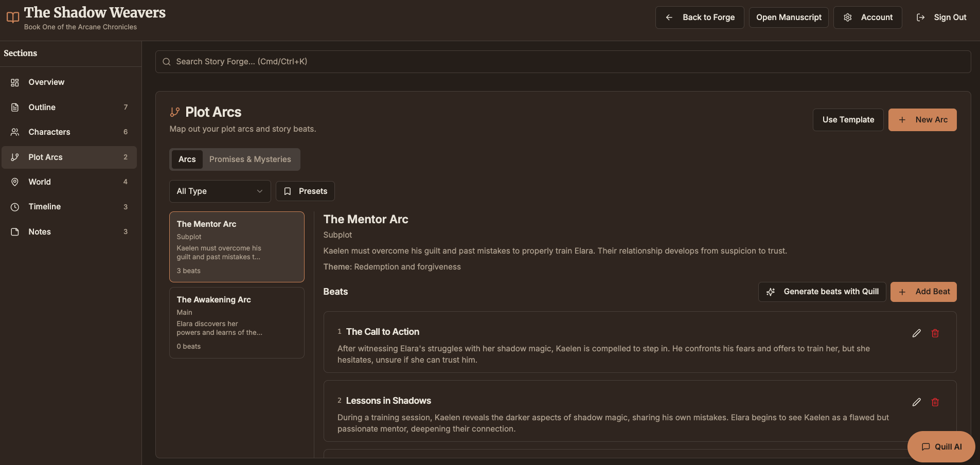Navigate to the World section
Viewport: 980px width, 465px height.
69,182
